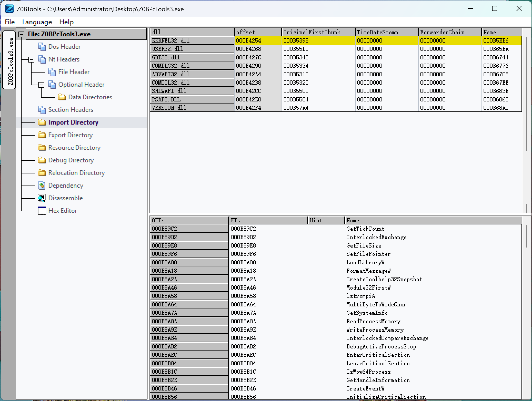Click the DLL table vertical scrollbar
The width and height of the screenshot is (532, 401).
pos(527,94)
